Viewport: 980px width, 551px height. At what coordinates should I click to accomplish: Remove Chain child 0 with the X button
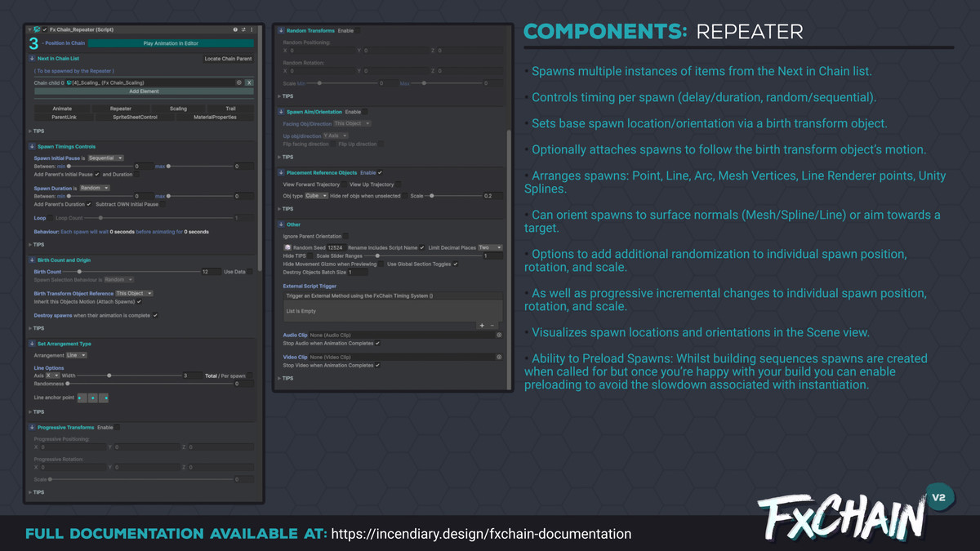[x=249, y=82]
